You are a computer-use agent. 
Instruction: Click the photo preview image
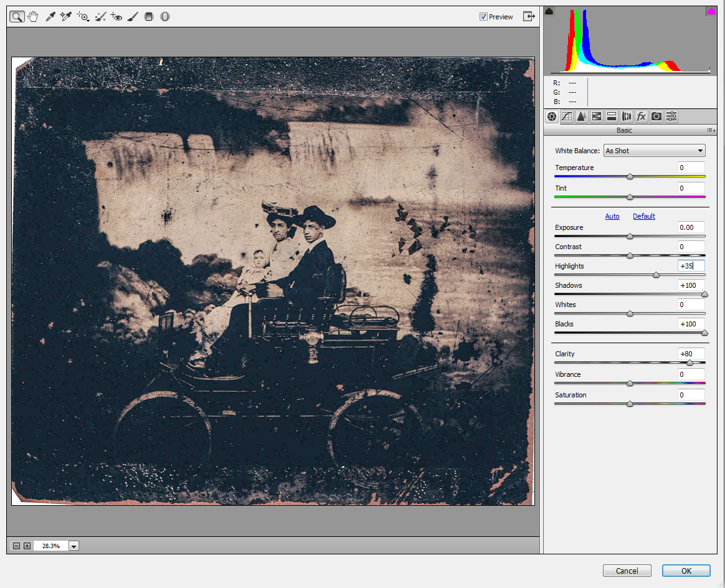[273, 281]
